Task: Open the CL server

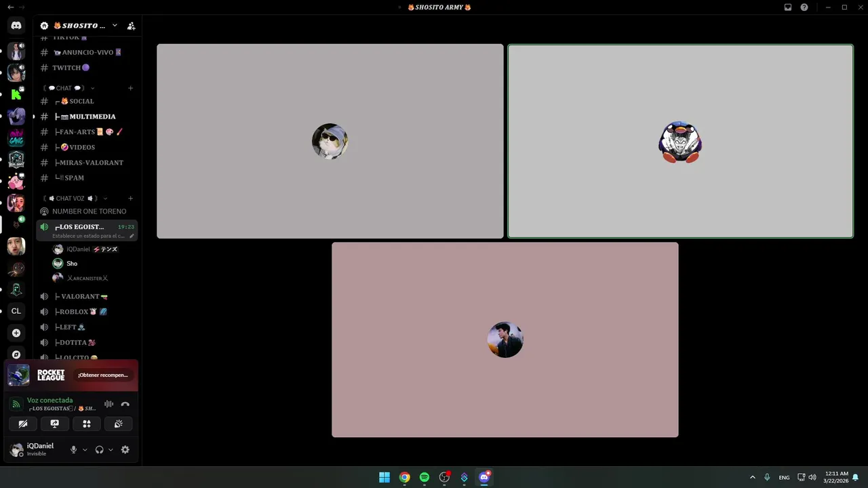Action: point(16,311)
